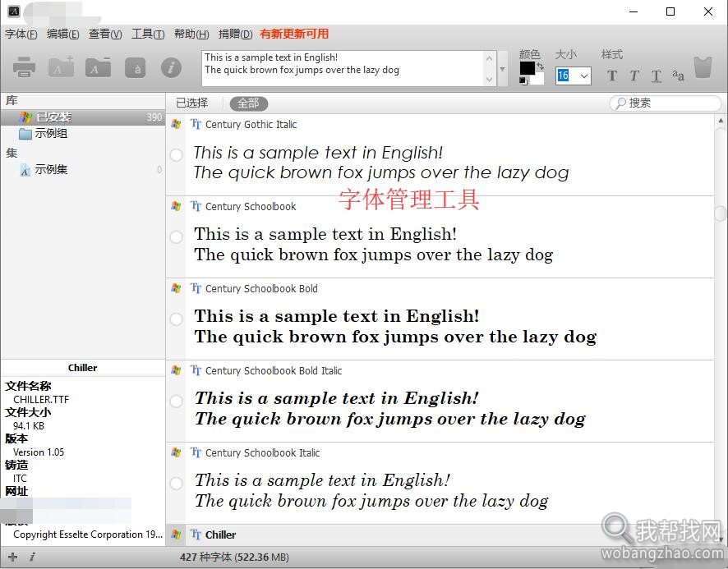This screenshot has width=728, height=569.
Task: Click the Windows flag icon beside Century Schoolbook Bold
Action: (176, 288)
